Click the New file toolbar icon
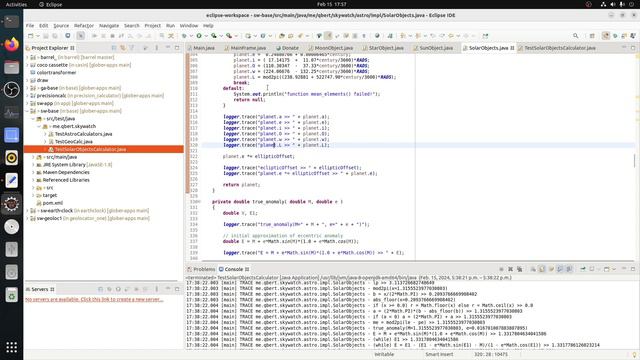 coord(30,36)
